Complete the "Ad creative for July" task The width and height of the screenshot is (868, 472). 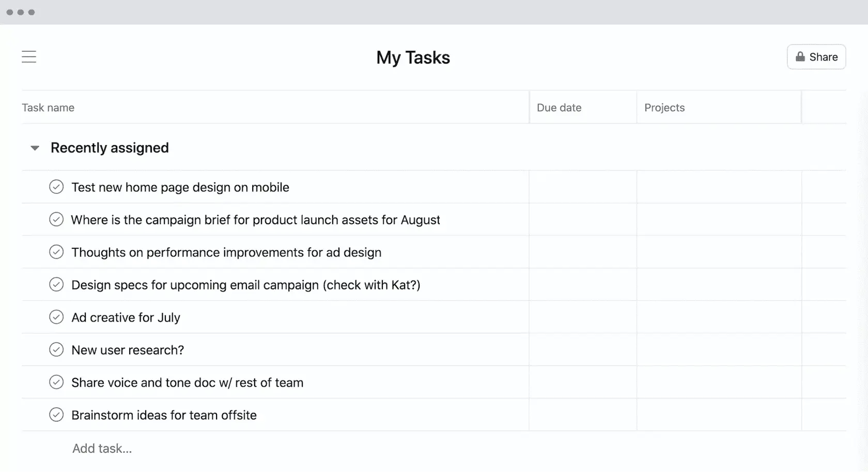coord(56,317)
